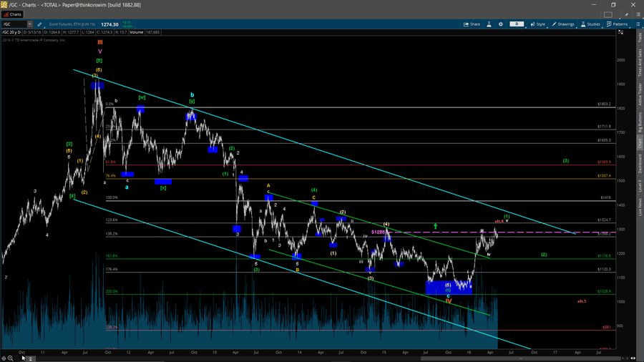Open the Style dropdown menu
Viewport: 644px width, 362px height.
537,24
